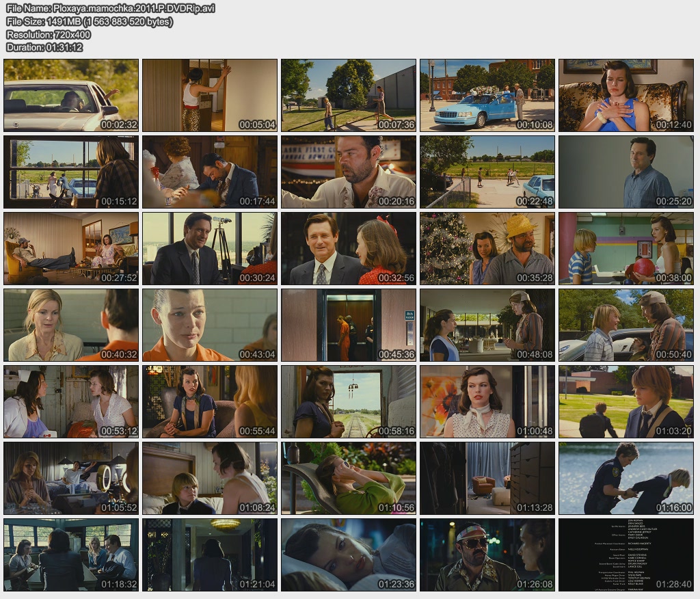Click the bowling ball frame at 00:38:00
The image size is (700, 599).
pos(626,248)
